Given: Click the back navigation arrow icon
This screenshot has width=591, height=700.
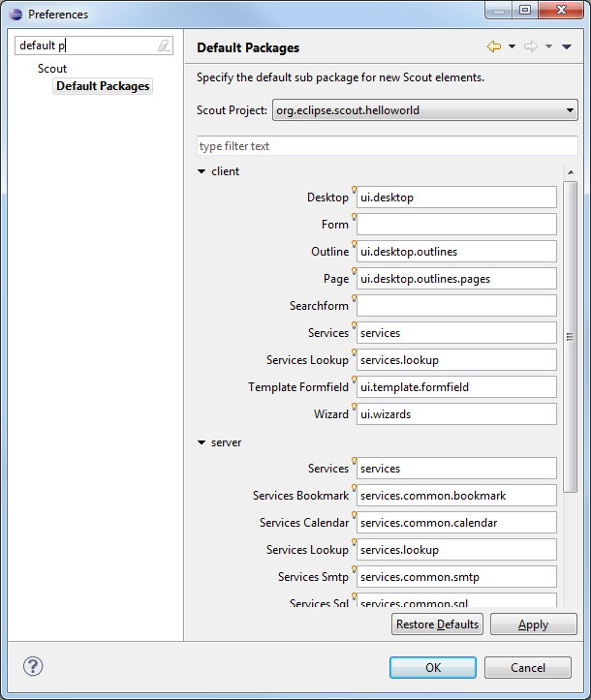Looking at the screenshot, I should click(x=494, y=46).
